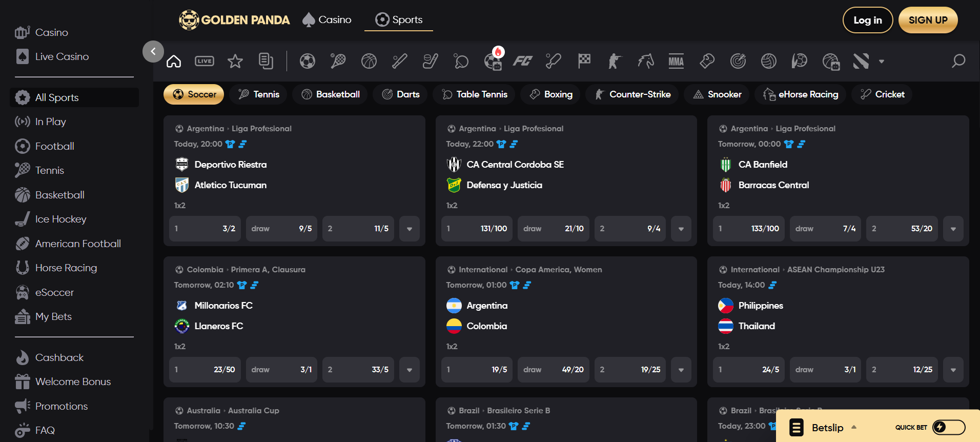Image resolution: width=980 pixels, height=442 pixels.
Task: Expand the Betslip panel
Action: [827, 428]
